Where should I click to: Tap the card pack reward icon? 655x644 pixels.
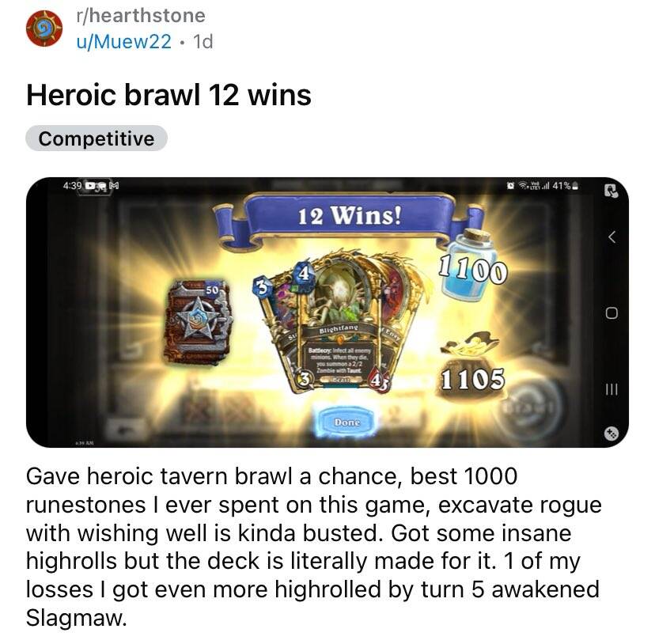[199, 322]
